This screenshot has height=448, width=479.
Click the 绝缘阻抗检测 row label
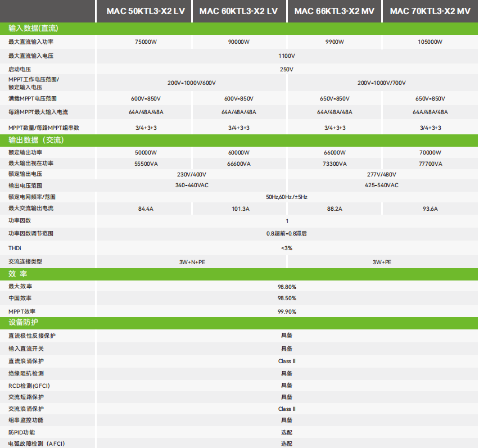26,373
